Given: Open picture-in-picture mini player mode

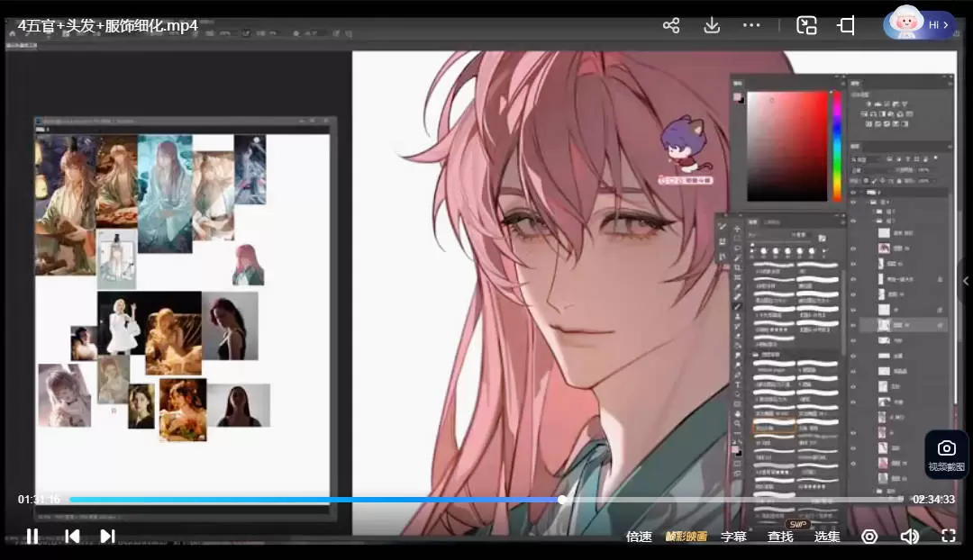Looking at the screenshot, I should [x=806, y=25].
